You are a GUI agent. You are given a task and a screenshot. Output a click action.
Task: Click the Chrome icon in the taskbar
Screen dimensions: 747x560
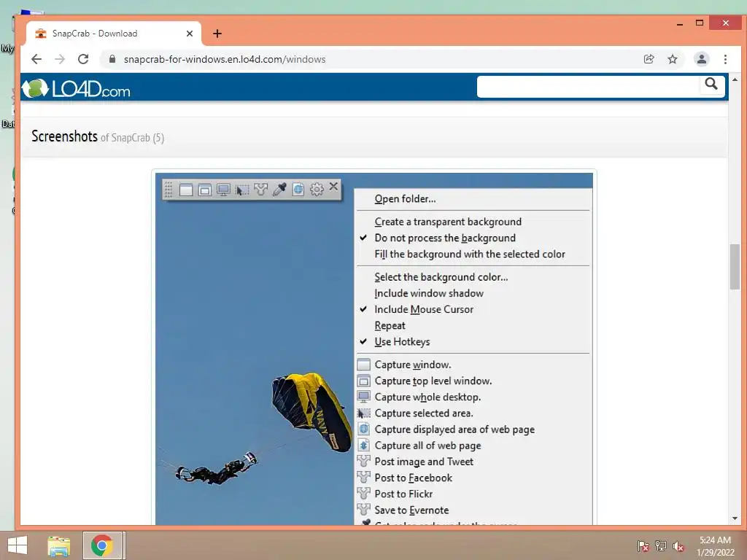(102, 545)
